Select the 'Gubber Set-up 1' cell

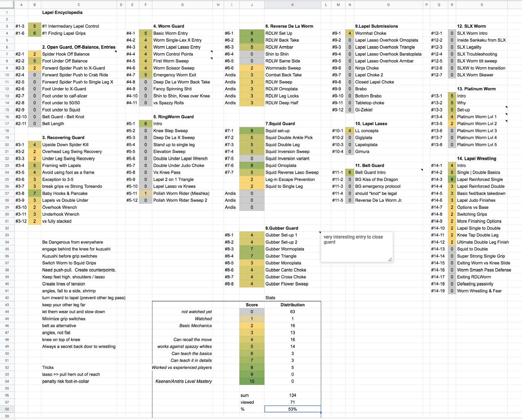point(281,235)
